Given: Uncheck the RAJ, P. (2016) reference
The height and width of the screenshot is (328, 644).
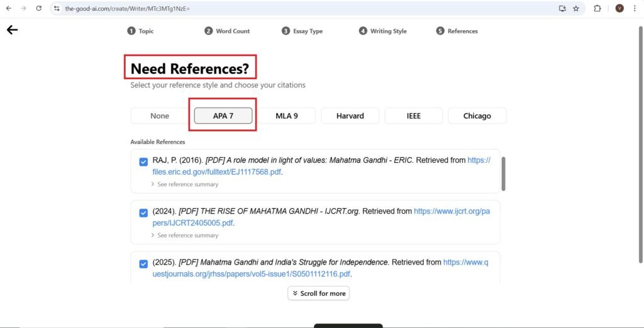Looking at the screenshot, I should click(x=143, y=161).
